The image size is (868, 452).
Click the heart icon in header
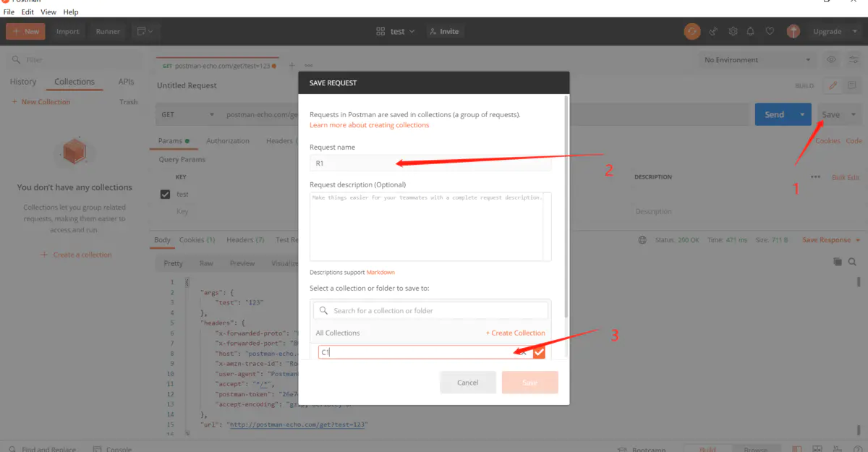pyautogui.click(x=770, y=31)
